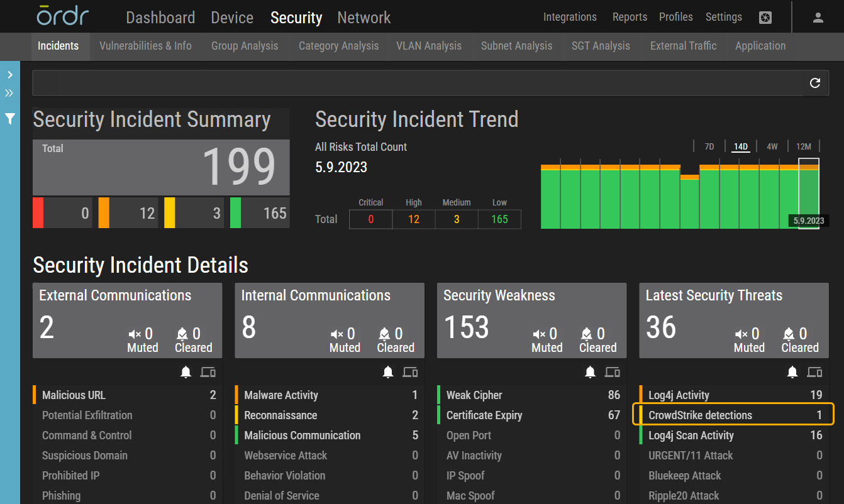Go to the Network menu
The image size is (844, 504).
tap(364, 18)
